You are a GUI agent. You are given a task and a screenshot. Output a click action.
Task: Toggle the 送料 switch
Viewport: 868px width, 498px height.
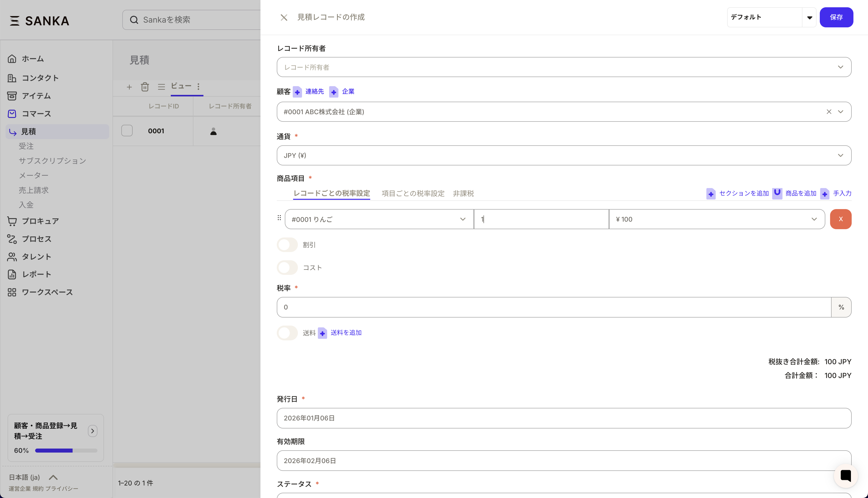click(x=287, y=333)
